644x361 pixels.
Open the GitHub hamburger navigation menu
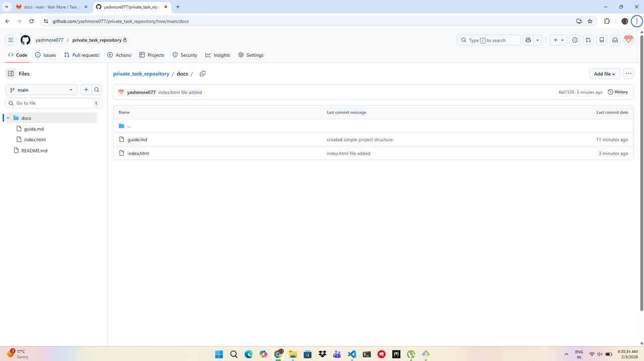point(11,40)
